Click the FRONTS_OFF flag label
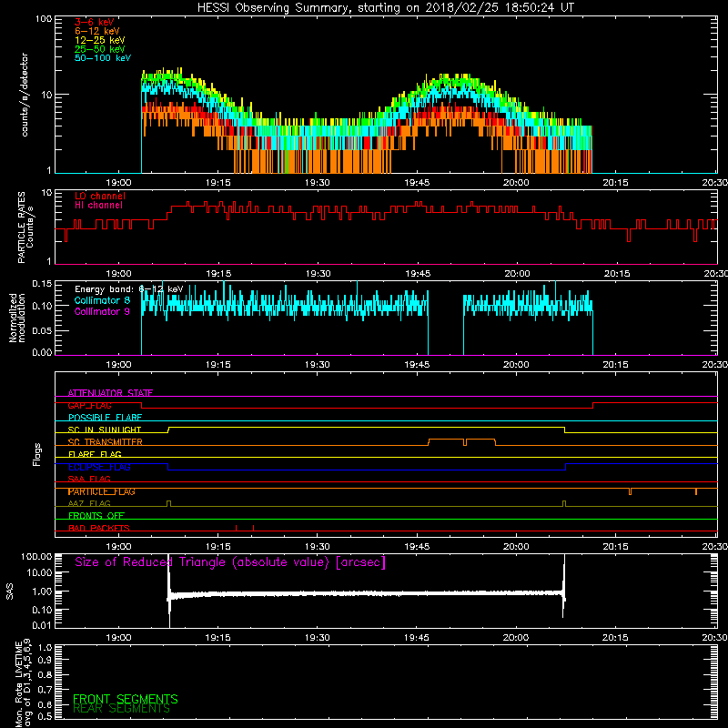Screen dimensions: 728x728 click(96, 516)
